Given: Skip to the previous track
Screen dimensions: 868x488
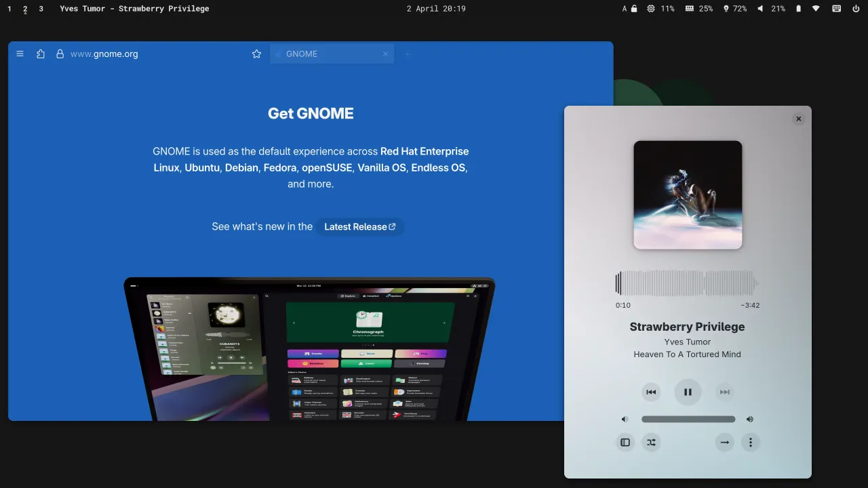Looking at the screenshot, I should tap(651, 392).
